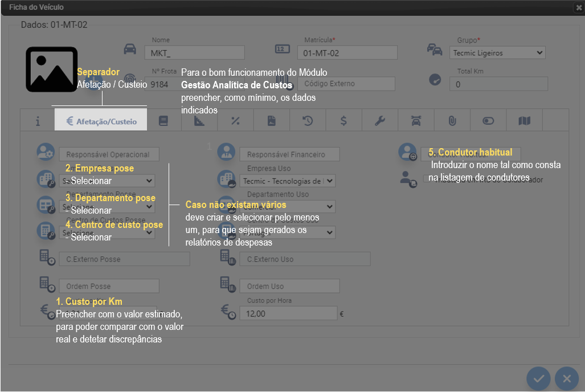Click the Condutor Habitual input field

coord(471,154)
